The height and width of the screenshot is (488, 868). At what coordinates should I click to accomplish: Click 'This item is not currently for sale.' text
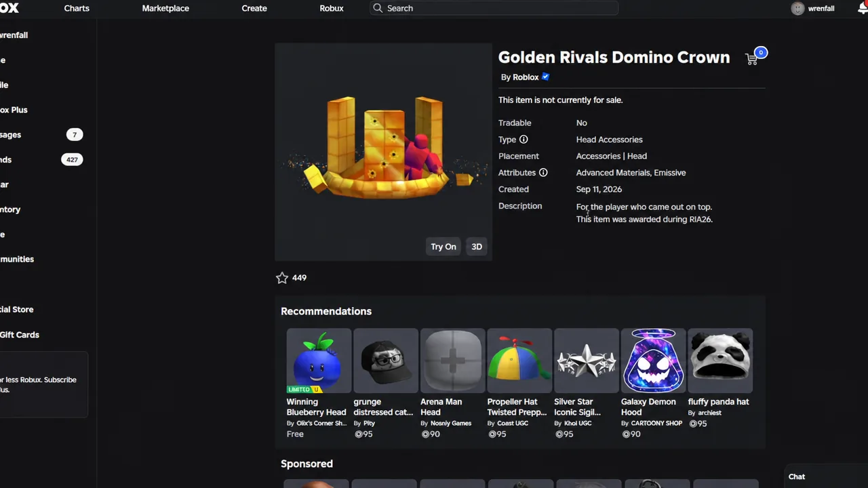(x=560, y=100)
